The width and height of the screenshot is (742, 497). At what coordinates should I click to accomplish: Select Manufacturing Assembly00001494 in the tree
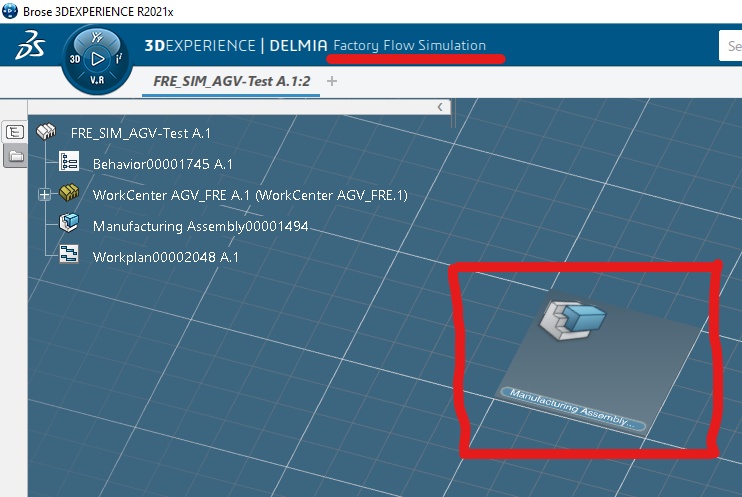pyautogui.click(x=201, y=226)
